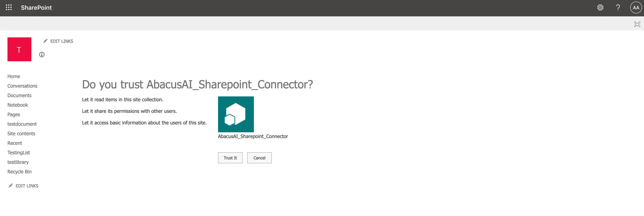Open the Documents library
Image resolution: width=644 pixels, height=216 pixels.
pos(19,95)
